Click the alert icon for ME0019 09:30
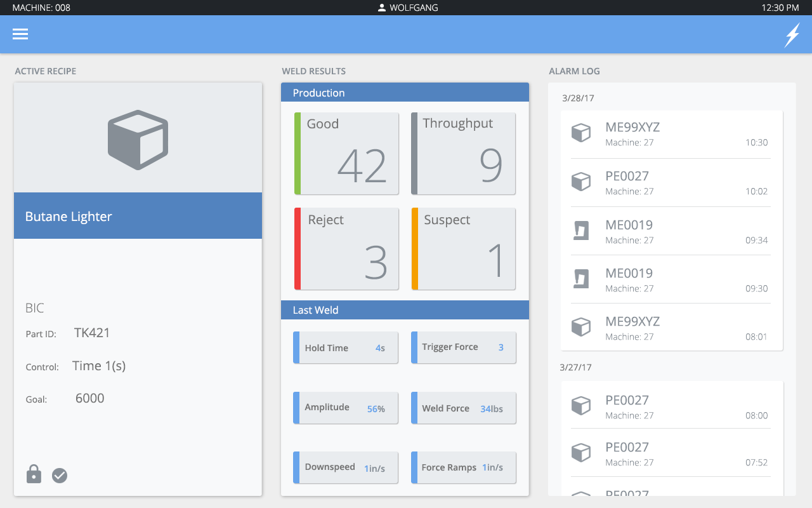812x508 pixels. 581,279
